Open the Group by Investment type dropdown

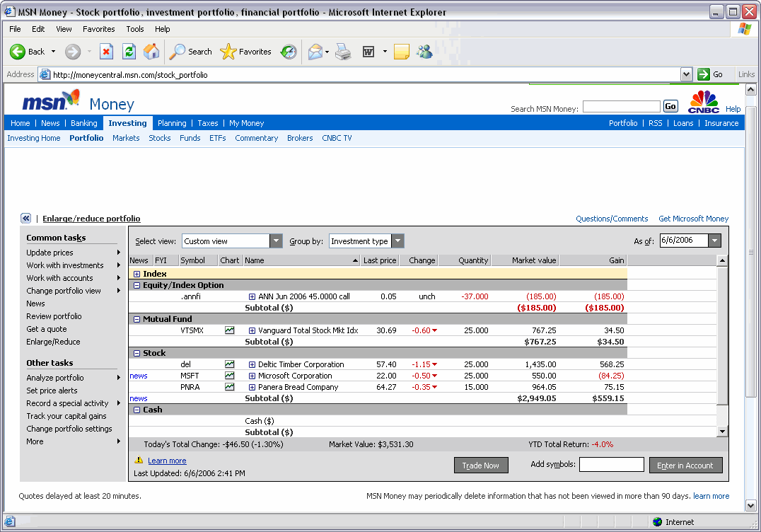397,241
